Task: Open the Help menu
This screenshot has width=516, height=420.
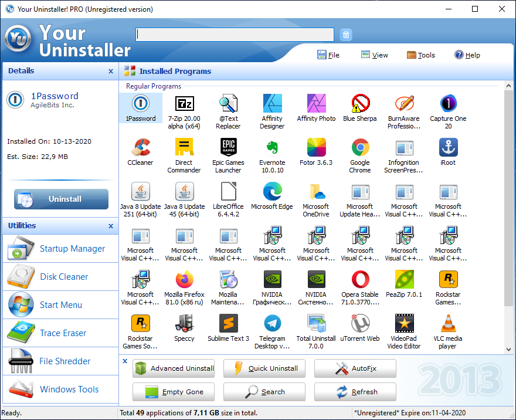Action: click(467, 55)
